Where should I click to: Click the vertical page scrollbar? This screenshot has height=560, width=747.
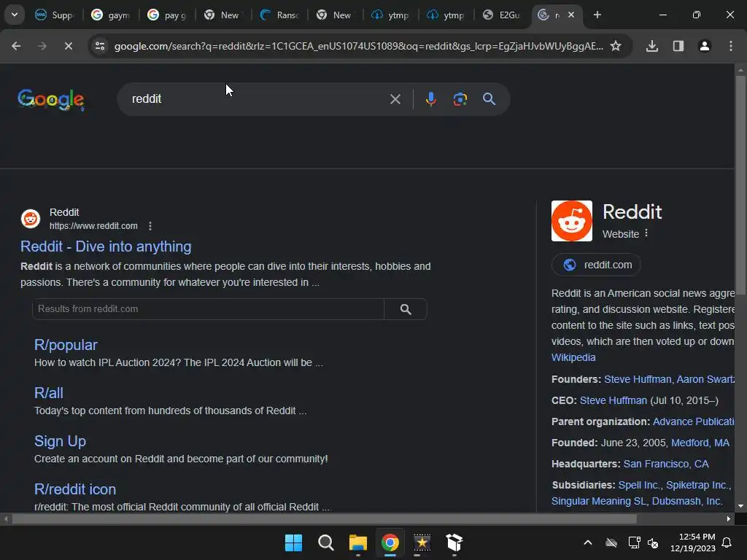[x=740, y=186]
